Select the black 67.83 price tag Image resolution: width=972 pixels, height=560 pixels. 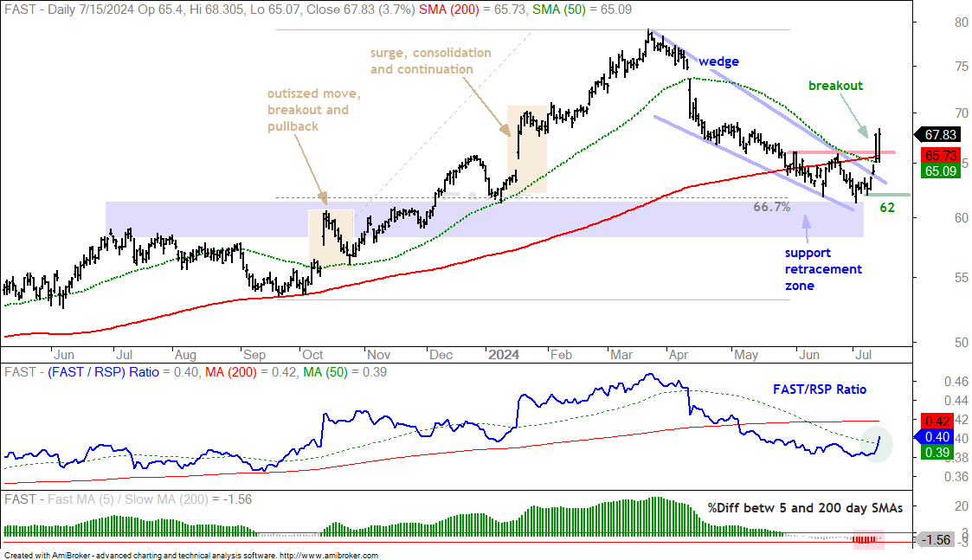coord(938,134)
